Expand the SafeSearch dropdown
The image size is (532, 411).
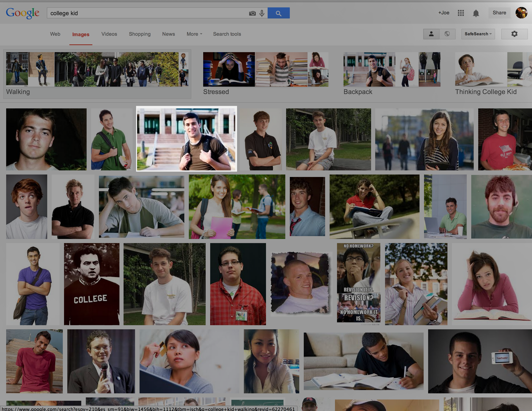(x=478, y=34)
